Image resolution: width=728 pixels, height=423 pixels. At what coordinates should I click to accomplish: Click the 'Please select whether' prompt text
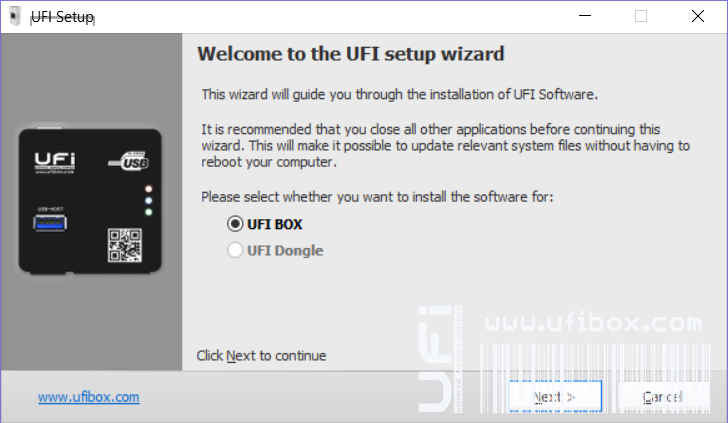click(x=377, y=197)
